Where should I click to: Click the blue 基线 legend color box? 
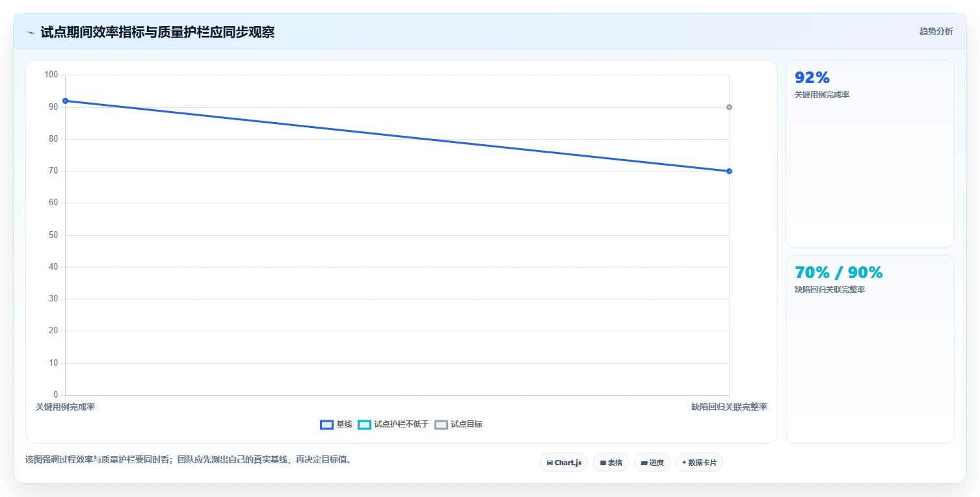326,425
